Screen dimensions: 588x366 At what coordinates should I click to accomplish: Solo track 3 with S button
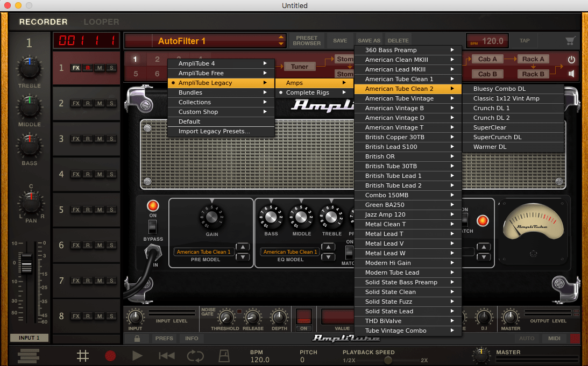click(111, 139)
